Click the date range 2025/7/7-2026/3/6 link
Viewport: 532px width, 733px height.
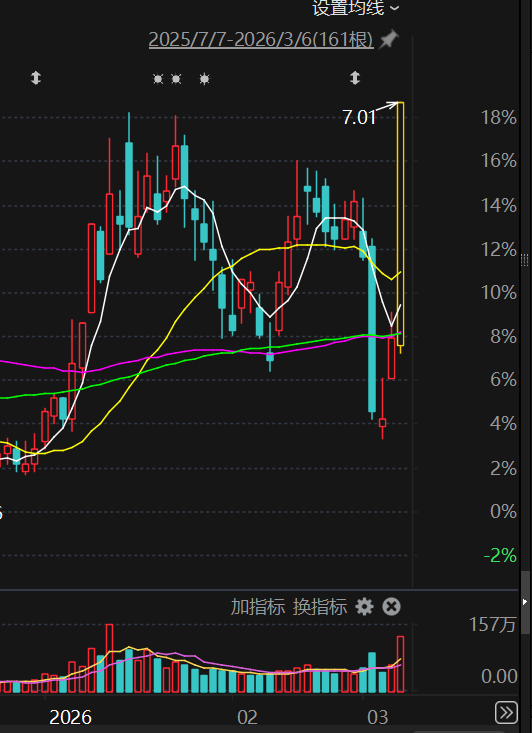tap(261, 40)
